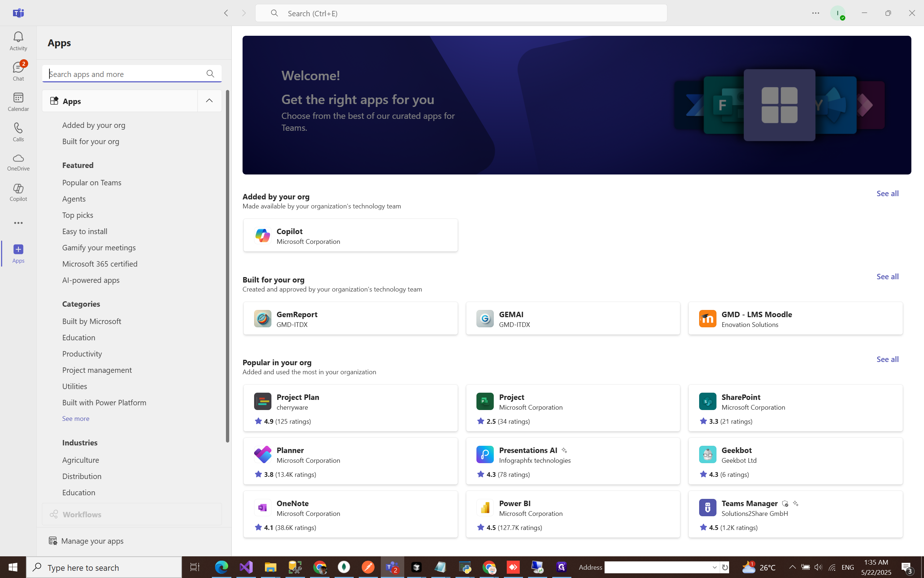Screen dimensions: 924x578
Task: Select Built for your org in sidebar
Action: click(x=91, y=142)
